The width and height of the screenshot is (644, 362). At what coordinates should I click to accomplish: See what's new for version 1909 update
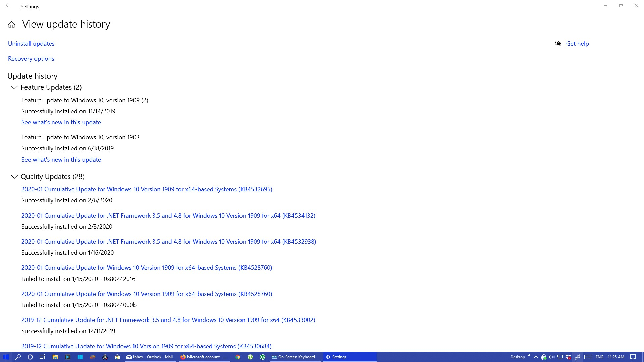61,122
